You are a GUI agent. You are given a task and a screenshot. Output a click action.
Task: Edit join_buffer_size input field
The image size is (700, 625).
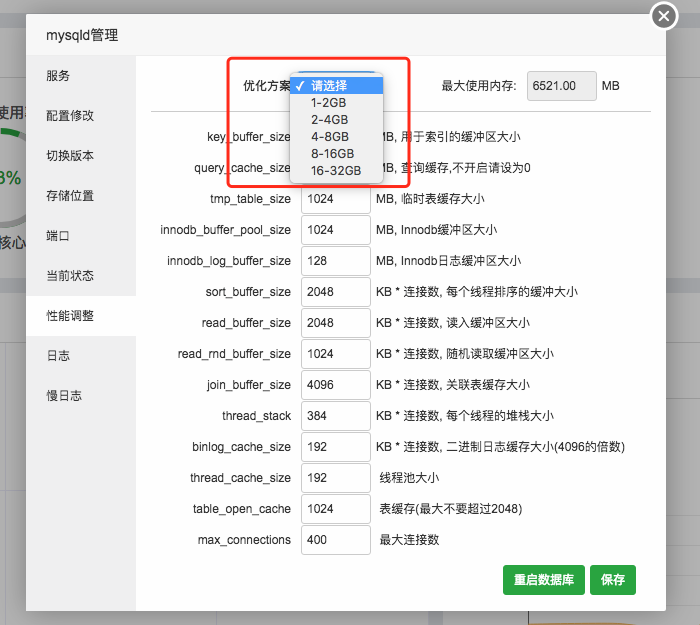click(336, 385)
